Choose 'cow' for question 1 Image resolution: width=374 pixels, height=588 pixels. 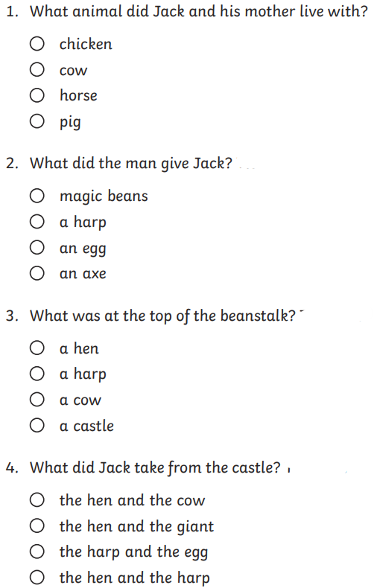pyautogui.click(x=37, y=70)
